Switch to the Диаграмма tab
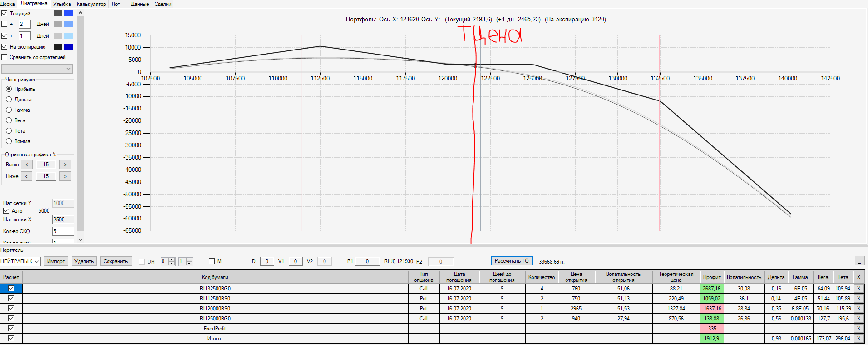Screen dimensions: 868x345 pos(34,4)
